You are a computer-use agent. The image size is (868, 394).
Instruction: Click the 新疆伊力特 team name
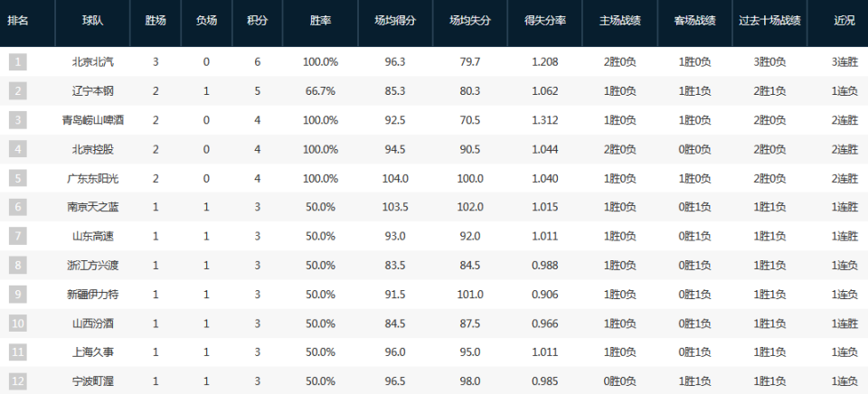click(95, 294)
